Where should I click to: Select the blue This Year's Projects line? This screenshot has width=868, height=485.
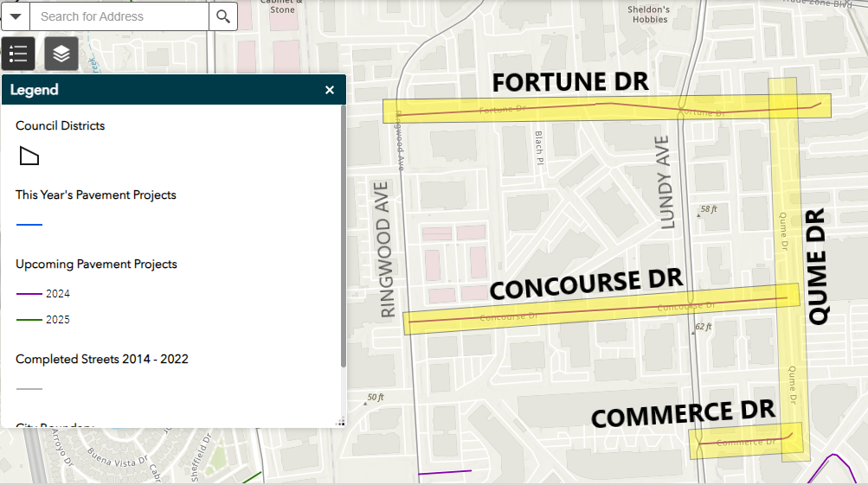(x=29, y=225)
